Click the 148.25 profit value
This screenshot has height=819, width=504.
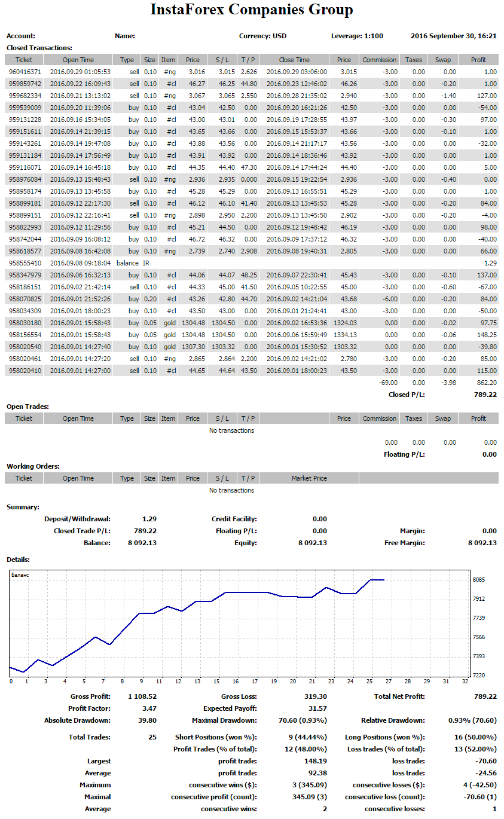(487, 335)
